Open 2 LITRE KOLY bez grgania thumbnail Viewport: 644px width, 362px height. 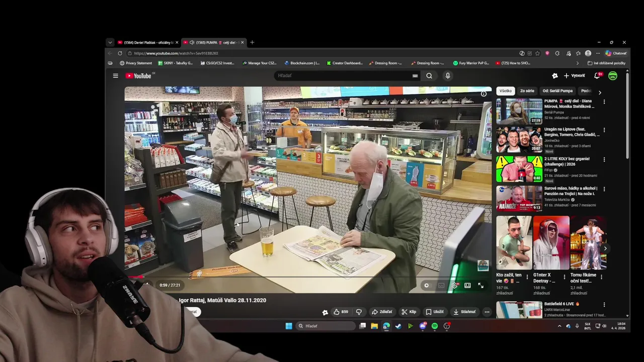tap(519, 169)
